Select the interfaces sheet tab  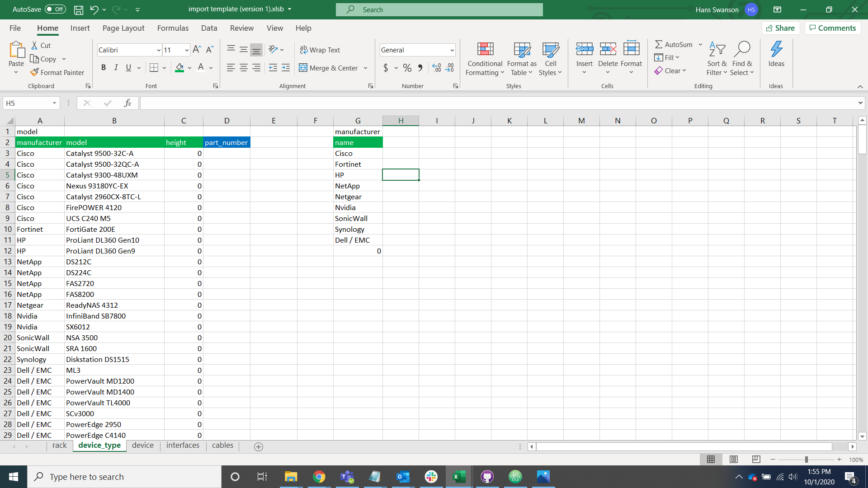point(183,446)
